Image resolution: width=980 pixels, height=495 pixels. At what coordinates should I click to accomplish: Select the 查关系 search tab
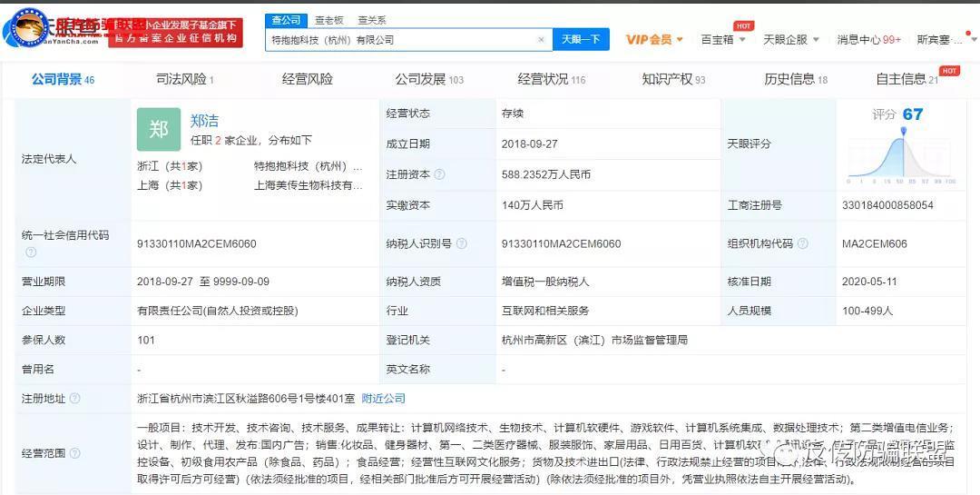click(372, 20)
